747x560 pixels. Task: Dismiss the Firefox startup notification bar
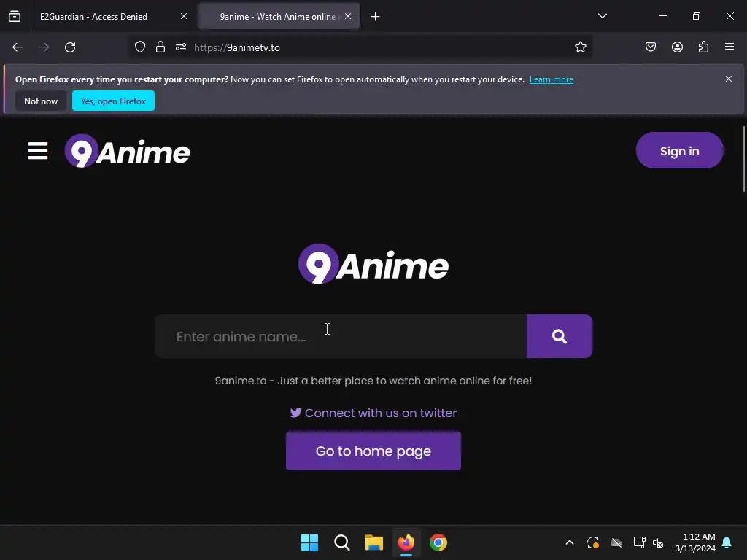coord(729,79)
